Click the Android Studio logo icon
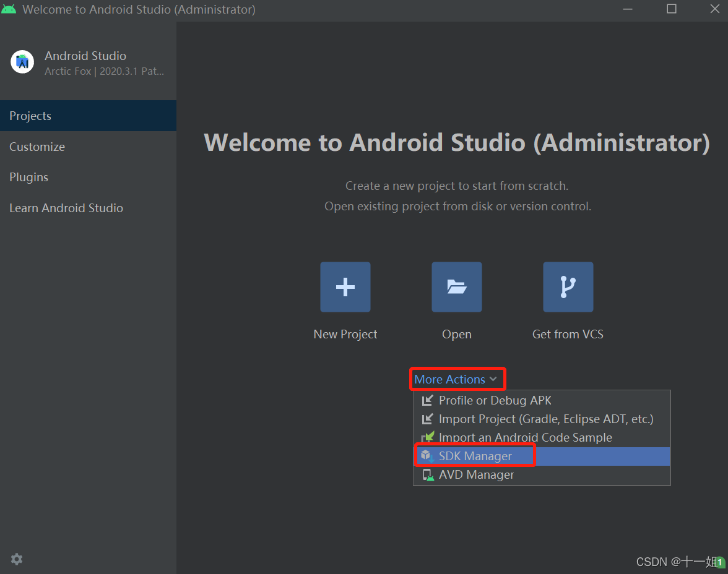 pos(22,62)
